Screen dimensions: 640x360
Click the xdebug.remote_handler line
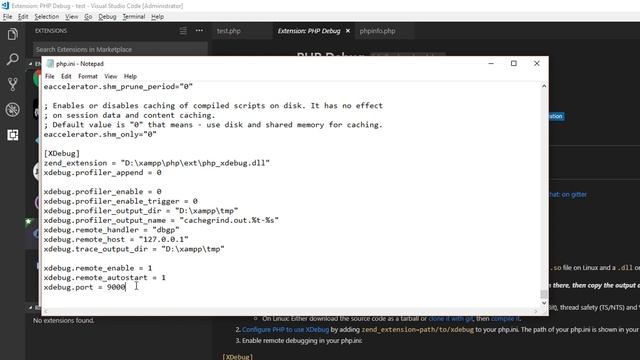(111, 230)
